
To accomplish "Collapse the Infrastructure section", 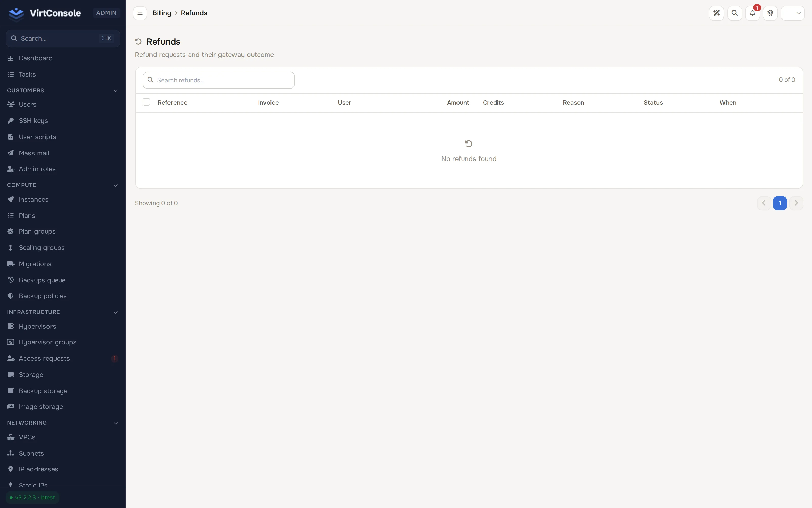I will point(115,312).
